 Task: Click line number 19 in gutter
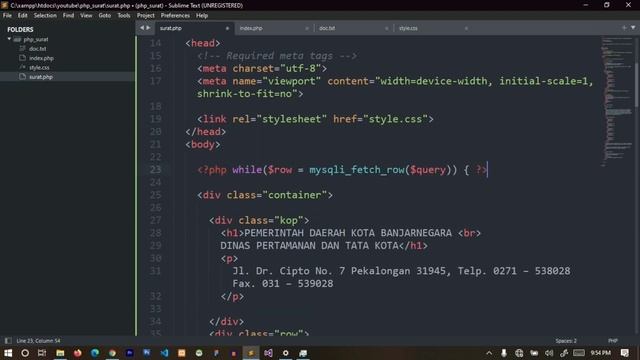(155, 119)
